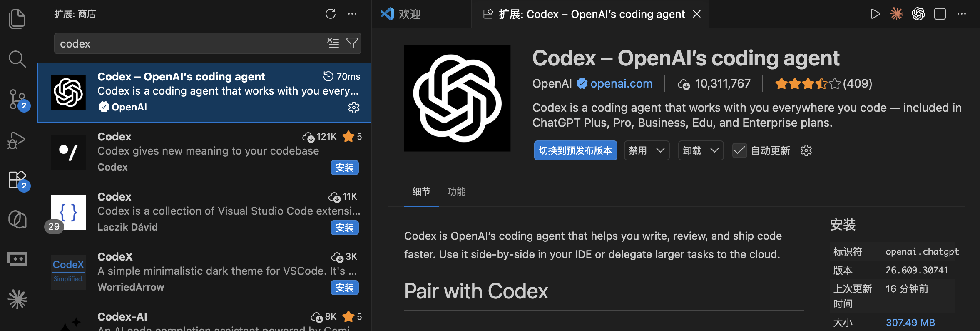
Task: Click the Pair with Codex heading
Action: pyautogui.click(x=476, y=291)
